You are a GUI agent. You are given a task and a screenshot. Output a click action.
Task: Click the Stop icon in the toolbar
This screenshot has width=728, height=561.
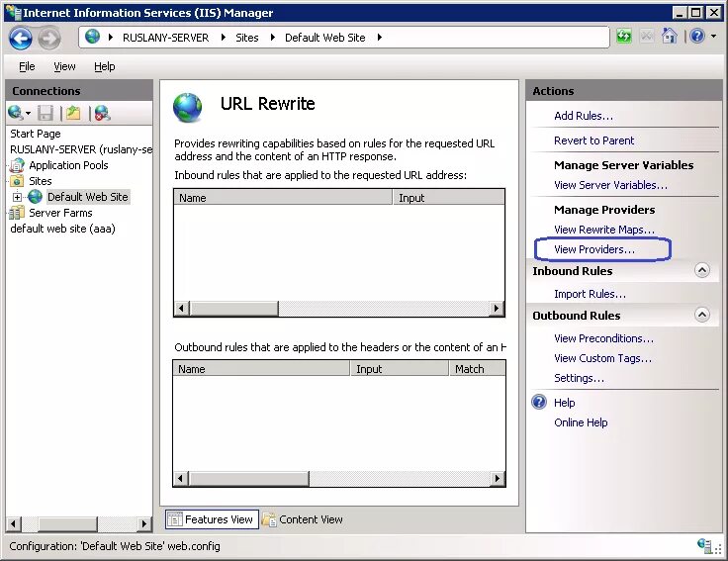[x=647, y=37]
